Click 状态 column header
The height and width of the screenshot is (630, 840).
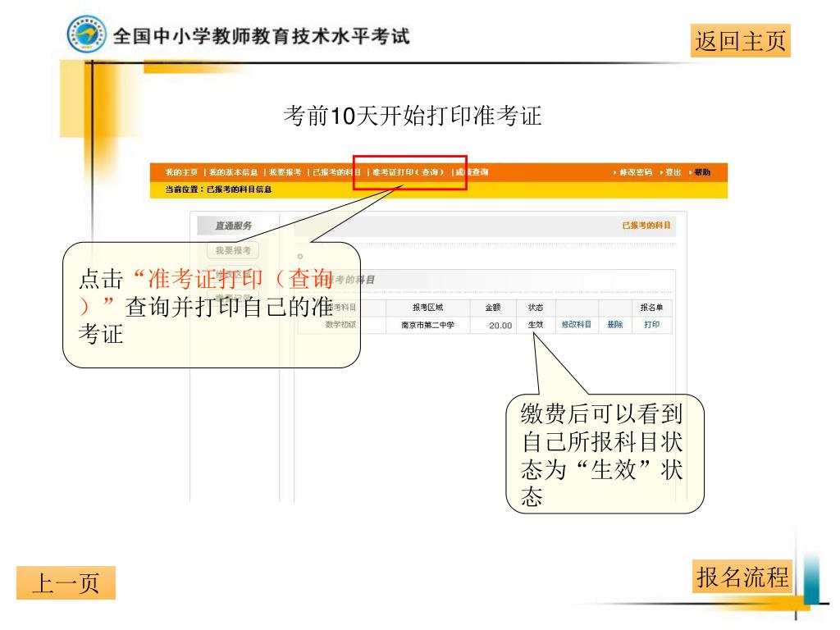click(x=536, y=308)
